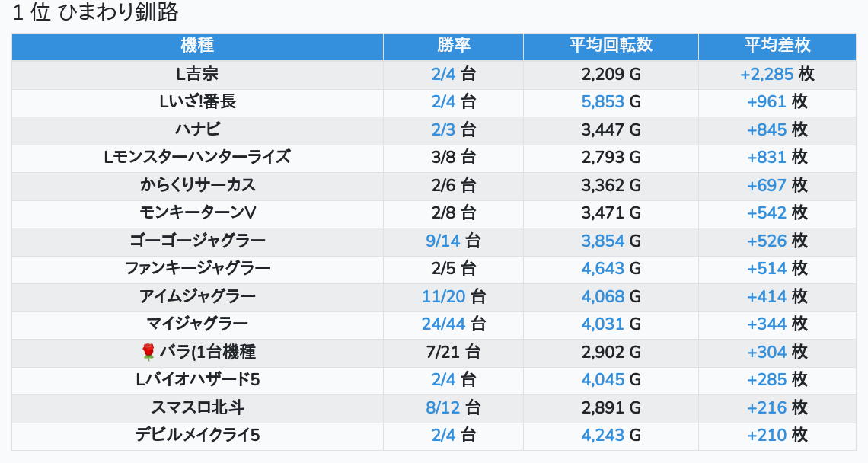Sort by the 機種 column header

click(198, 46)
